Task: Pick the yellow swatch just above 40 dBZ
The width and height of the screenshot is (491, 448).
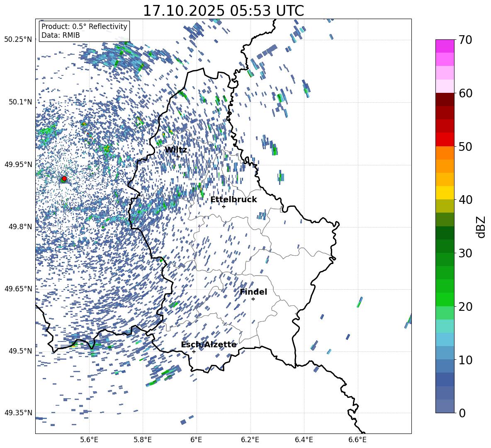Action: [x=445, y=193]
